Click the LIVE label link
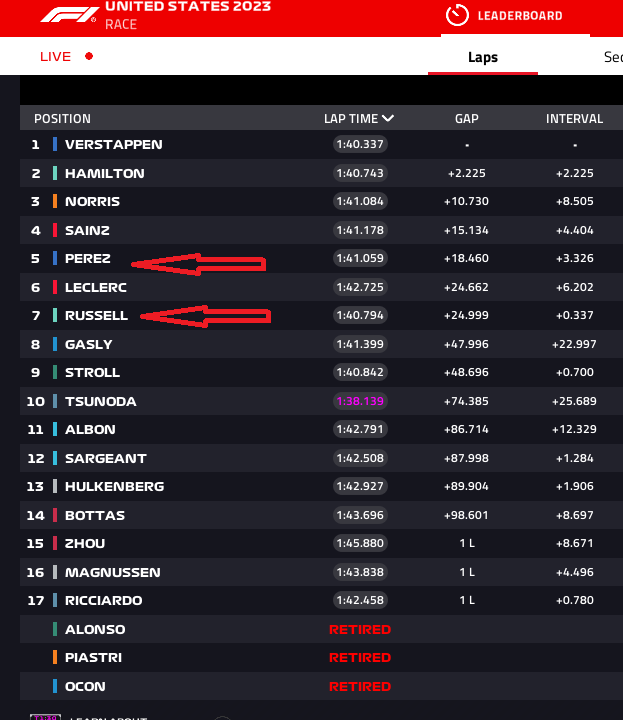Viewport: 623px width, 720px height. coord(56,56)
